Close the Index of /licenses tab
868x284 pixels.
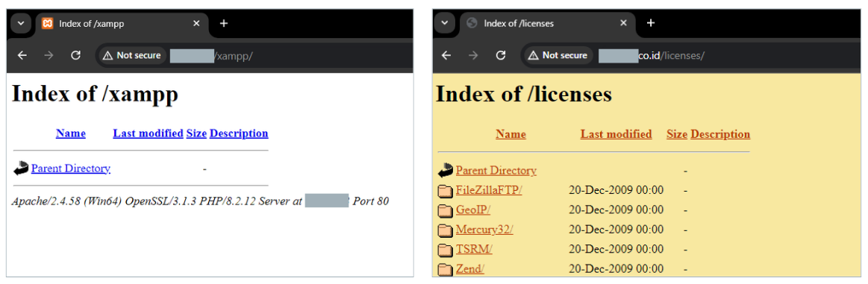[x=623, y=23]
